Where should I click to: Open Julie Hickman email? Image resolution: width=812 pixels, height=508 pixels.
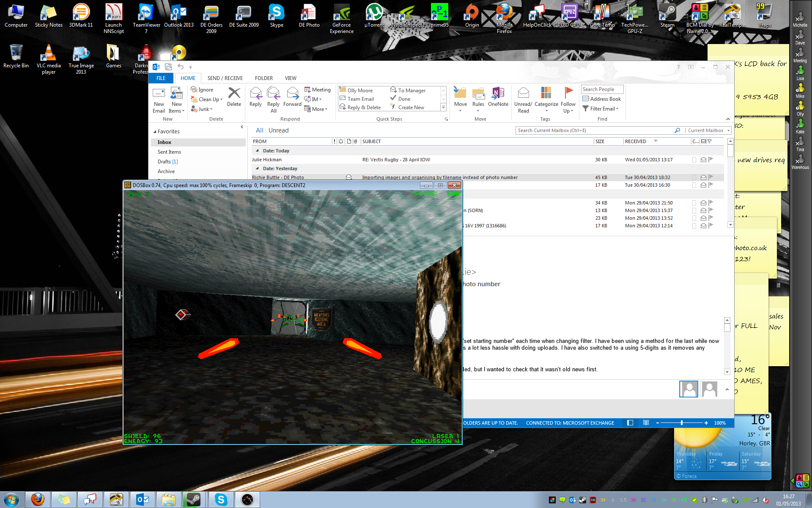(x=487, y=160)
